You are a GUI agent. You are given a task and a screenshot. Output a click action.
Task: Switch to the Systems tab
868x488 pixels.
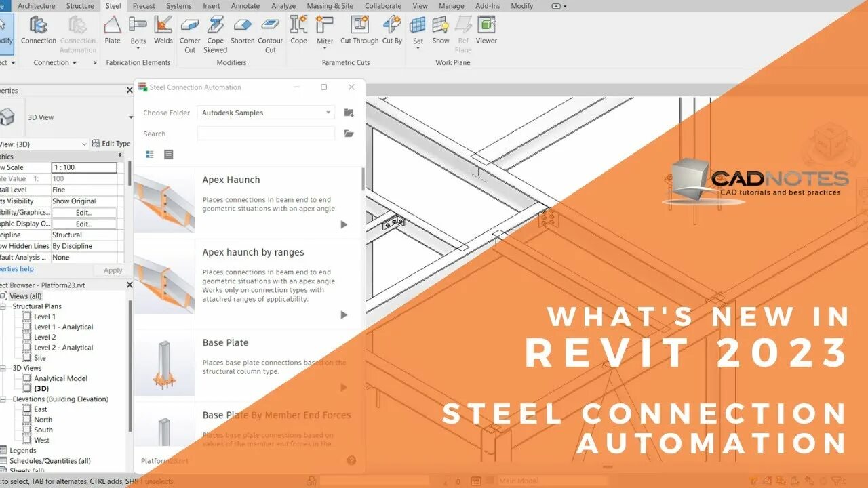point(179,6)
